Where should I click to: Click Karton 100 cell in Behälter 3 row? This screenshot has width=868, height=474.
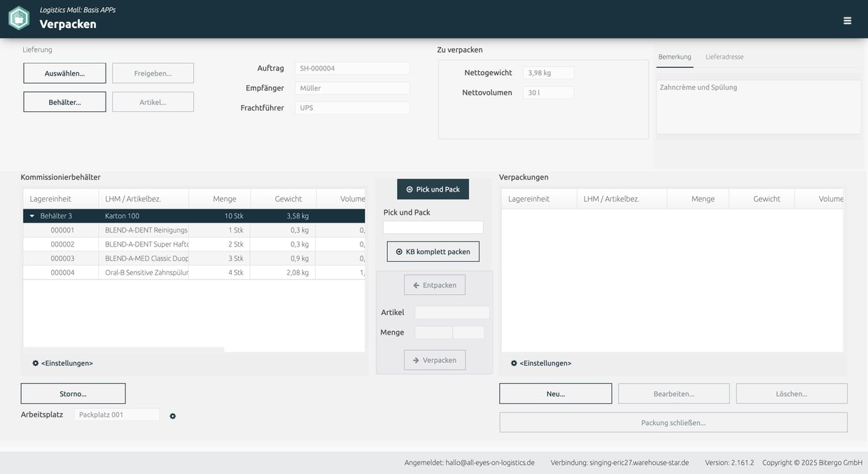(x=143, y=216)
